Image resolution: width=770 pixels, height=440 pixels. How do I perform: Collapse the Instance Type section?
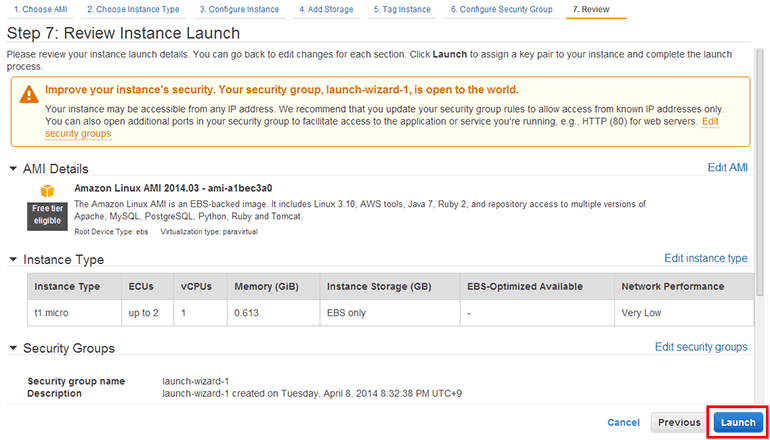pos(13,259)
